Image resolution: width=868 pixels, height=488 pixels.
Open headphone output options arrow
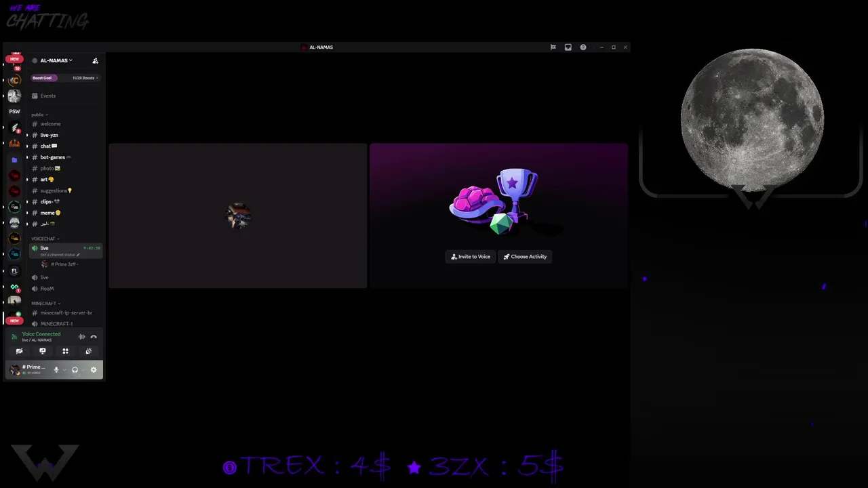tap(83, 370)
